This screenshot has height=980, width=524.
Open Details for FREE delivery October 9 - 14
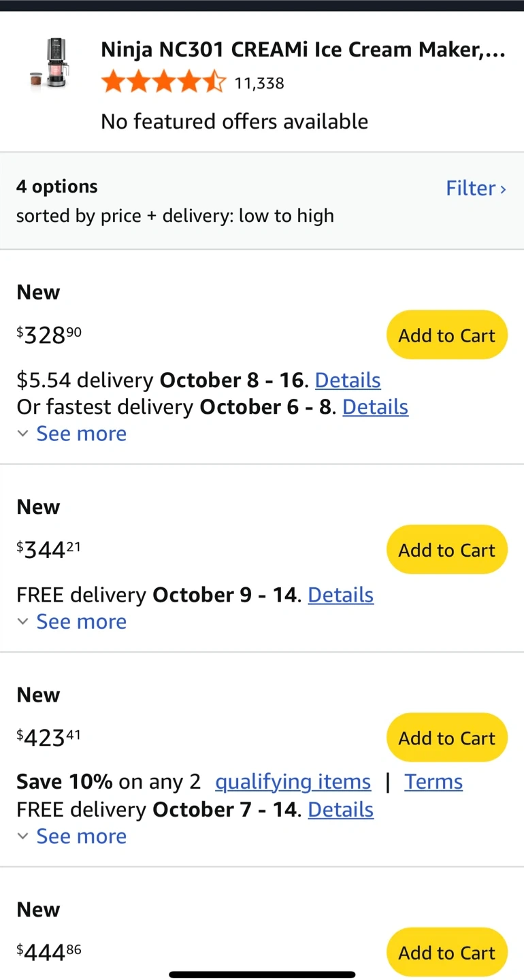[x=340, y=595]
